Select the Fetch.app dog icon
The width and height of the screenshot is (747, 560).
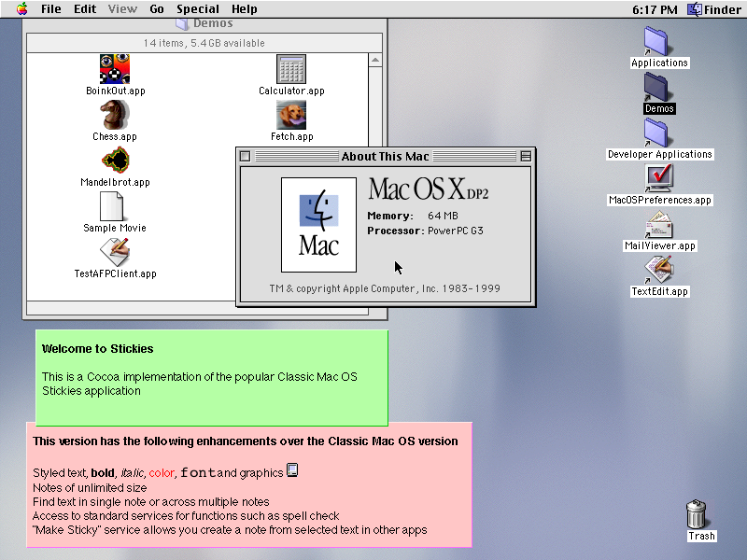291,115
